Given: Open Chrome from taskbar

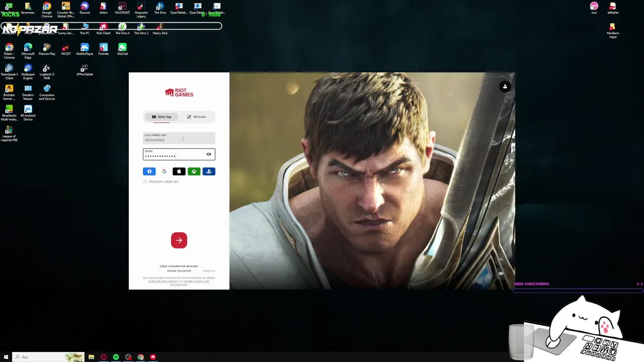Looking at the screenshot, I should (140, 357).
